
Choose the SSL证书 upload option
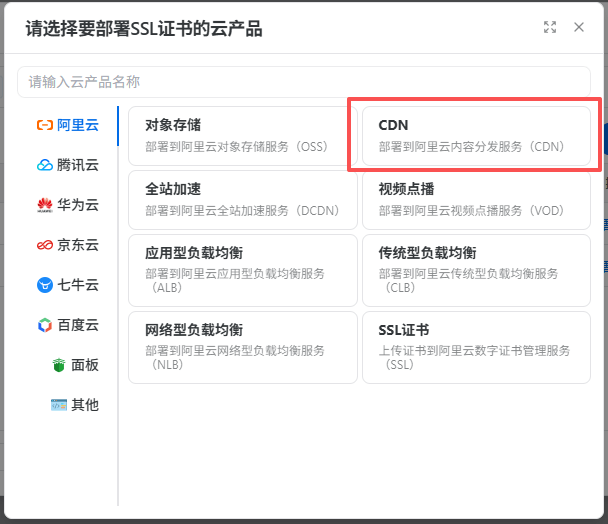click(x=476, y=347)
